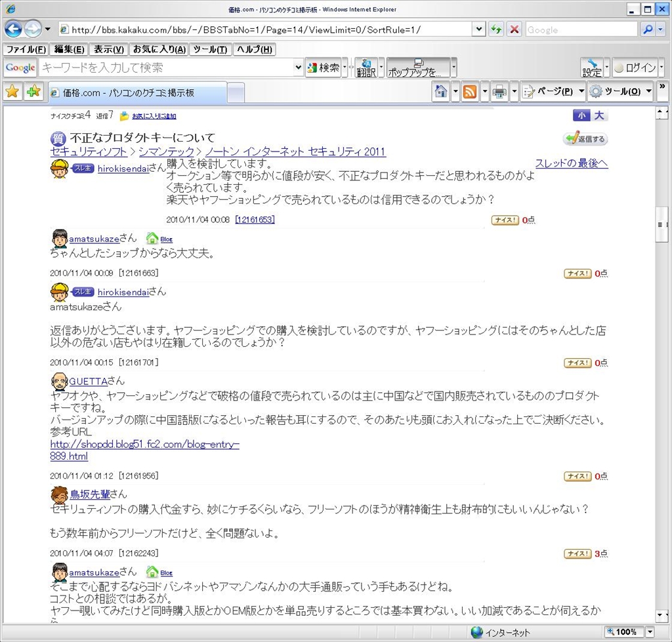Add to Favorites with green plus star
The width and height of the screenshot is (672, 642).
click(x=33, y=91)
